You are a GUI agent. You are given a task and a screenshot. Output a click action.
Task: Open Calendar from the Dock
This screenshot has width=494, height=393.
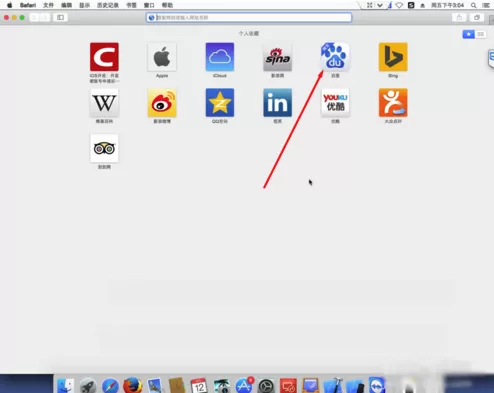pos(199,386)
